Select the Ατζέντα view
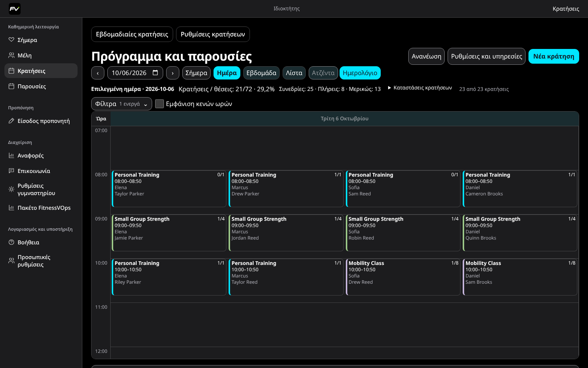Image resolution: width=588 pixels, height=368 pixels. [323, 73]
